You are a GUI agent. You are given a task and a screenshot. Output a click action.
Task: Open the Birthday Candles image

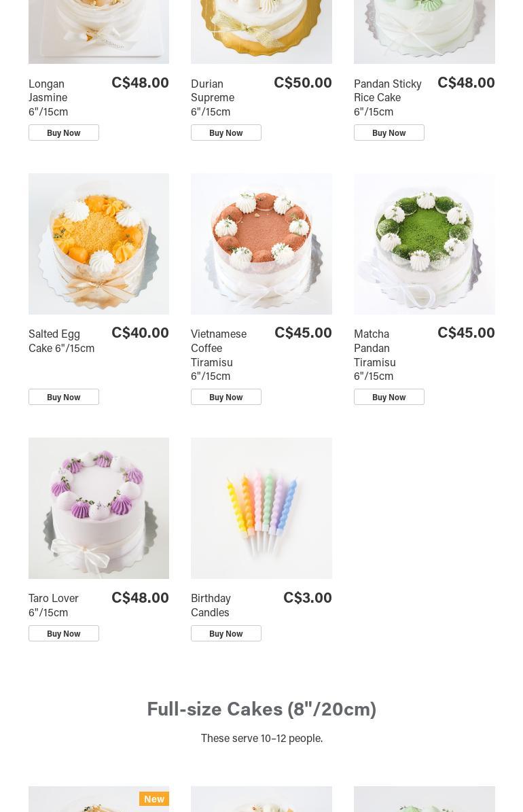261,508
